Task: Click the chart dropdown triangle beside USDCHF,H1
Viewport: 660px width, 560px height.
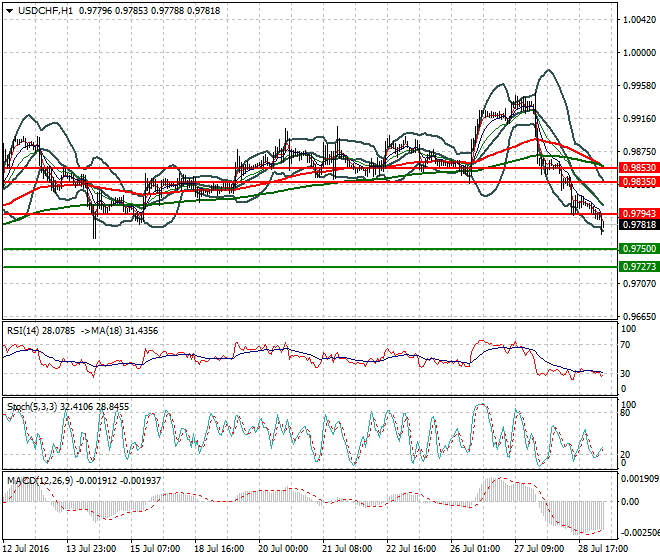Action: [9, 11]
